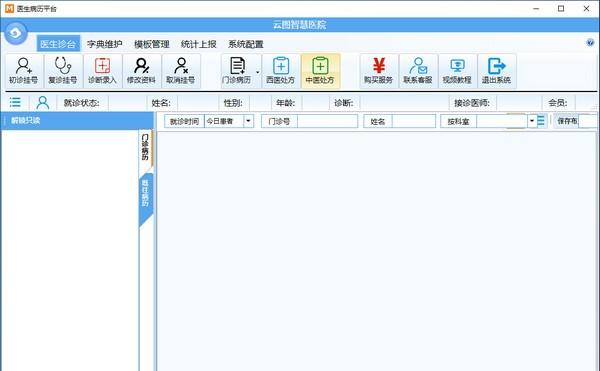600x371 pixels.
Task: Close the 医生病历平台 window
Action: (586, 8)
